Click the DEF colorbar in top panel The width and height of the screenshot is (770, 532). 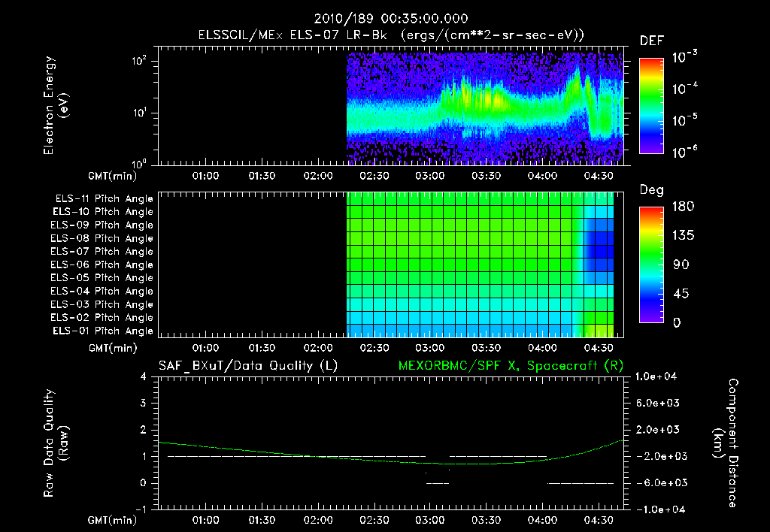point(651,105)
